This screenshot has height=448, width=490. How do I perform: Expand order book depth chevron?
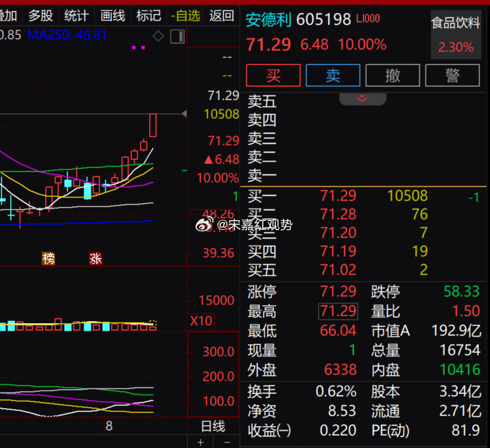[362, 99]
